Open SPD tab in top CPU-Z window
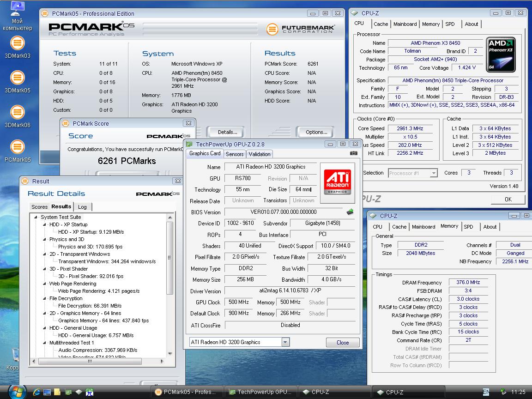The image size is (532, 399). [450, 24]
